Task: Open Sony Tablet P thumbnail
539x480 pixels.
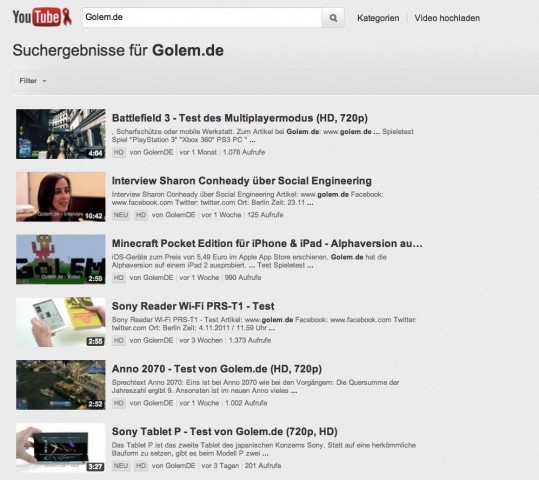Action: tap(60, 448)
